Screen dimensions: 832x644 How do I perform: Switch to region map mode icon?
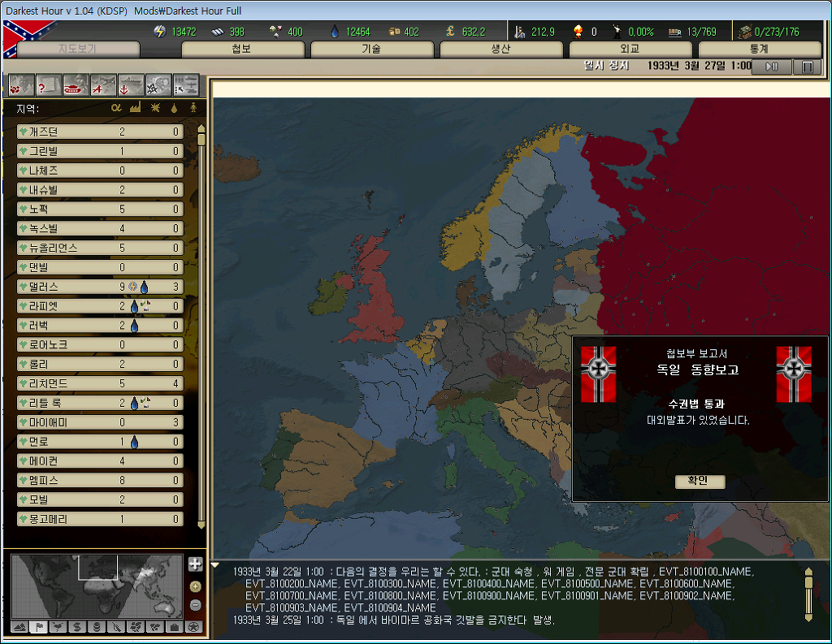point(136,627)
